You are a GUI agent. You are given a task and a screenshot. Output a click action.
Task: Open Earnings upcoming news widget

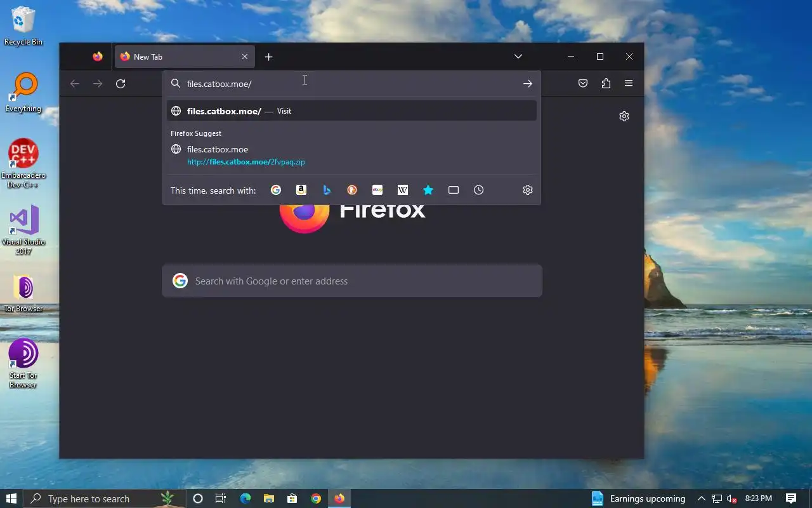point(639,498)
